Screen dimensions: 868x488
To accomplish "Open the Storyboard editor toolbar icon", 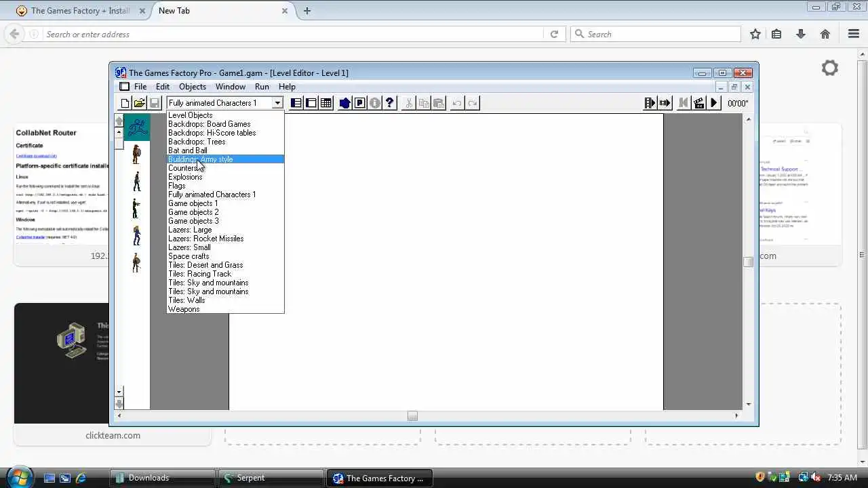I will click(296, 103).
